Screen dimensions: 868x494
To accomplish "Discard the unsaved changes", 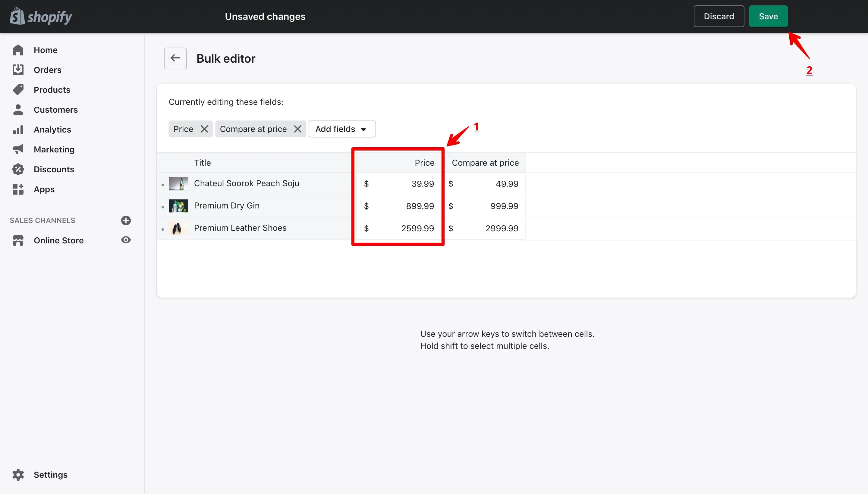I will [719, 16].
